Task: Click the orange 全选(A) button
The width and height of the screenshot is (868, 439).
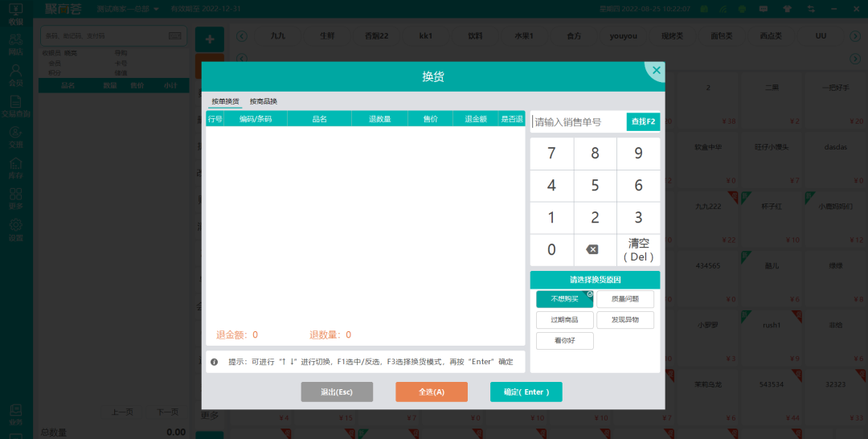Action: (431, 392)
